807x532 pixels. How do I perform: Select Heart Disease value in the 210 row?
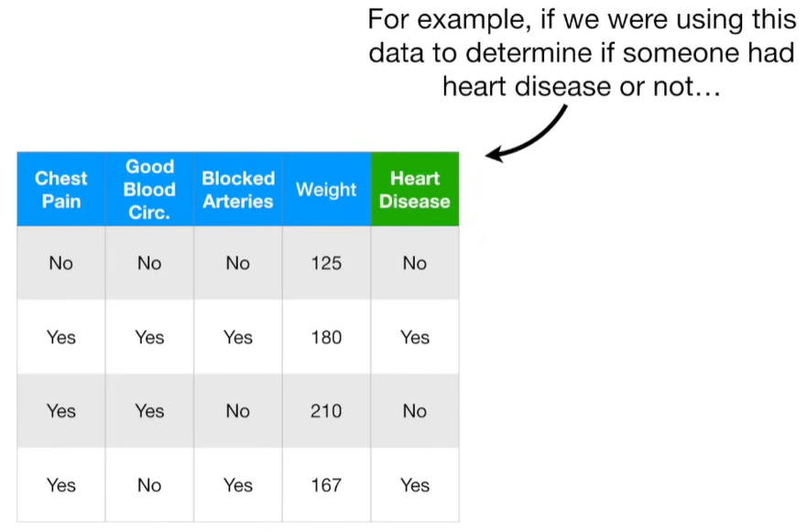pyautogui.click(x=414, y=411)
